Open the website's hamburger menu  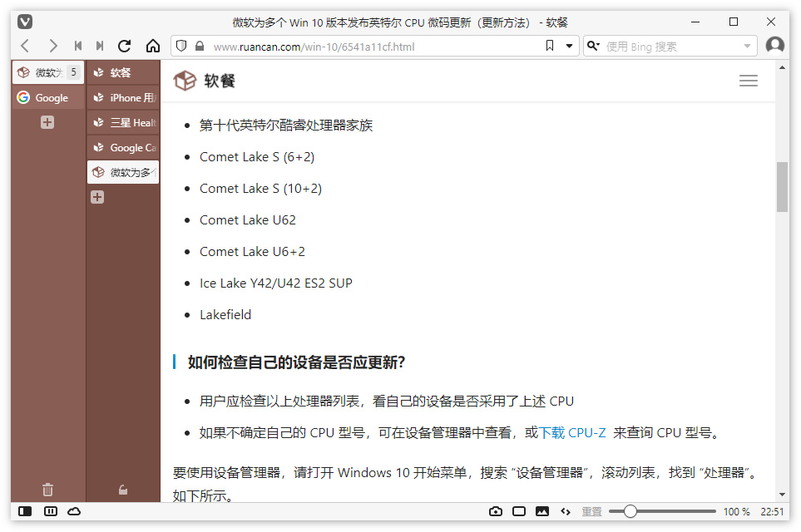[x=748, y=81]
